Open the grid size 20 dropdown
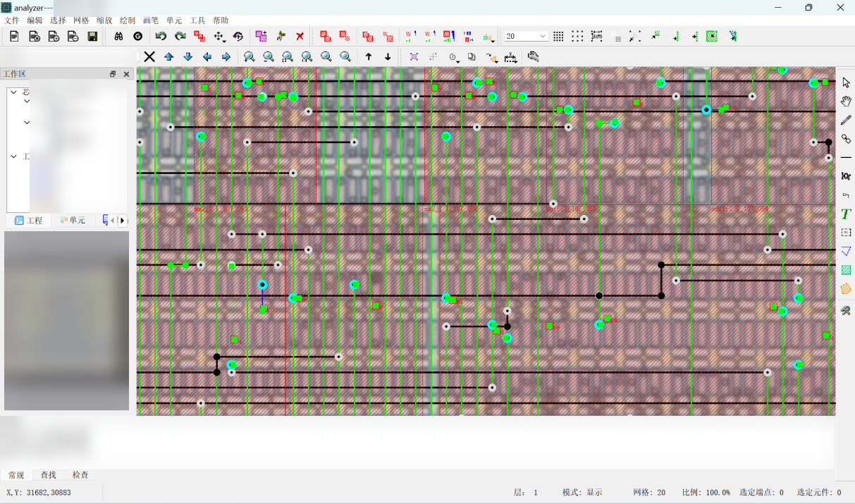This screenshot has height=504, width=855. click(x=543, y=36)
